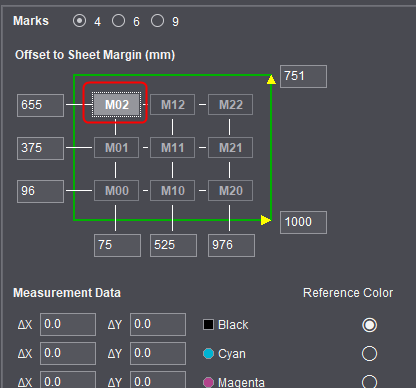Select the 4 marks radio button
The image size is (416, 388).
tap(79, 21)
